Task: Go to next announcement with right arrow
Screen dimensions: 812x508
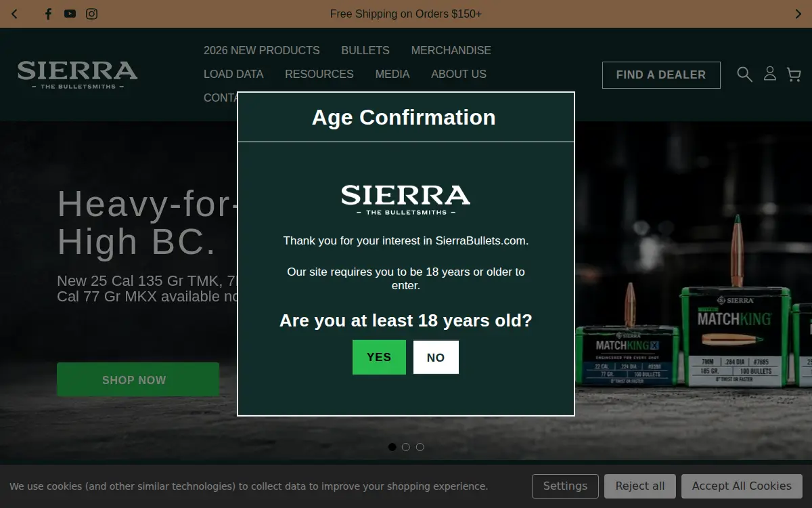Action: pyautogui.click(x=798, y=14)
